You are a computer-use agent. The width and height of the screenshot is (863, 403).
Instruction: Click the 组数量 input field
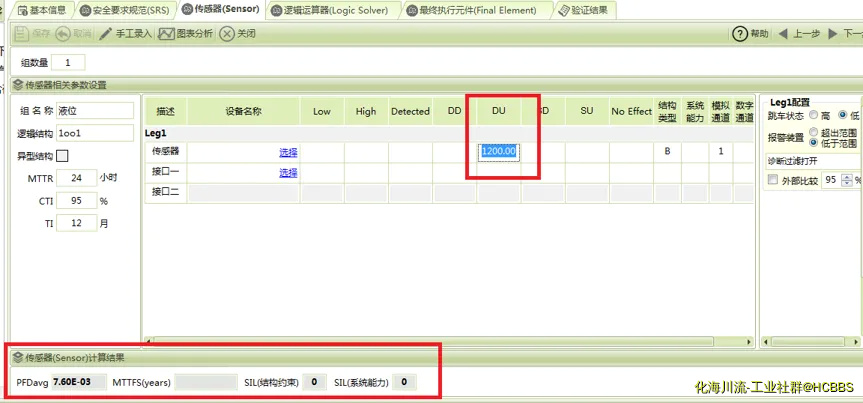pyautogui.click(x=68, y=62)
